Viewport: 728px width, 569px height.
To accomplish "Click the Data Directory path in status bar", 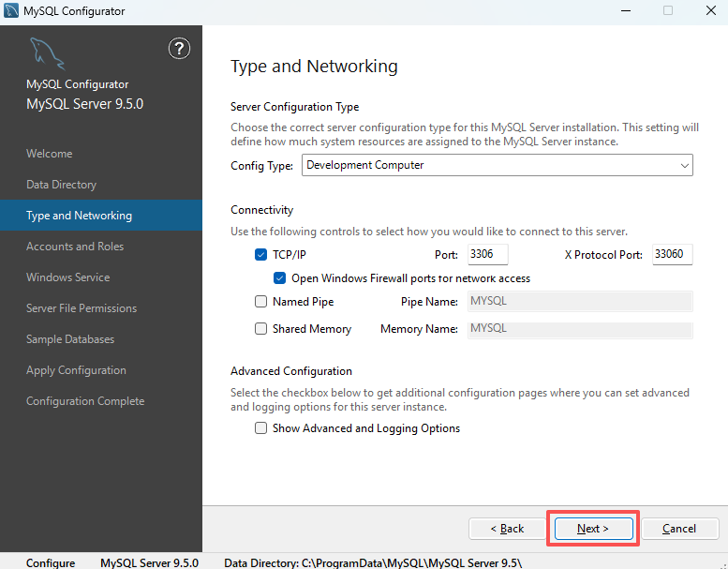I will 373,563.
